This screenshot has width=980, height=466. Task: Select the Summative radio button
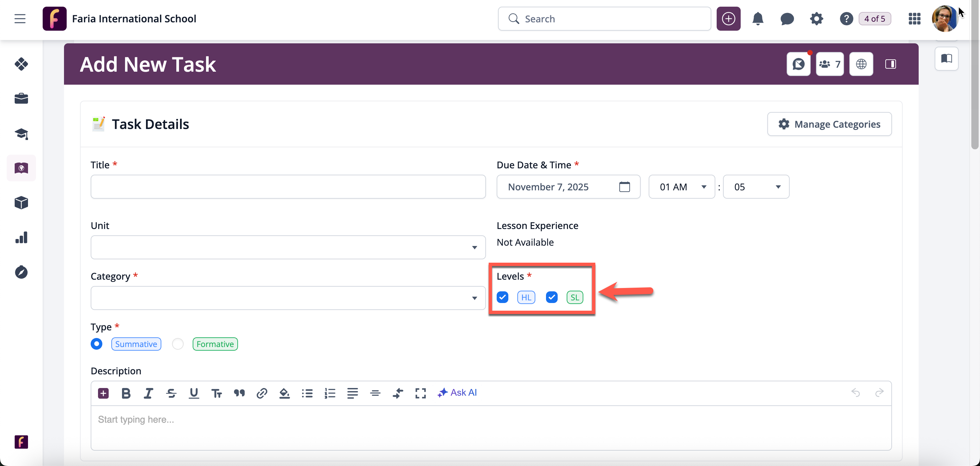tap(96, 344)
